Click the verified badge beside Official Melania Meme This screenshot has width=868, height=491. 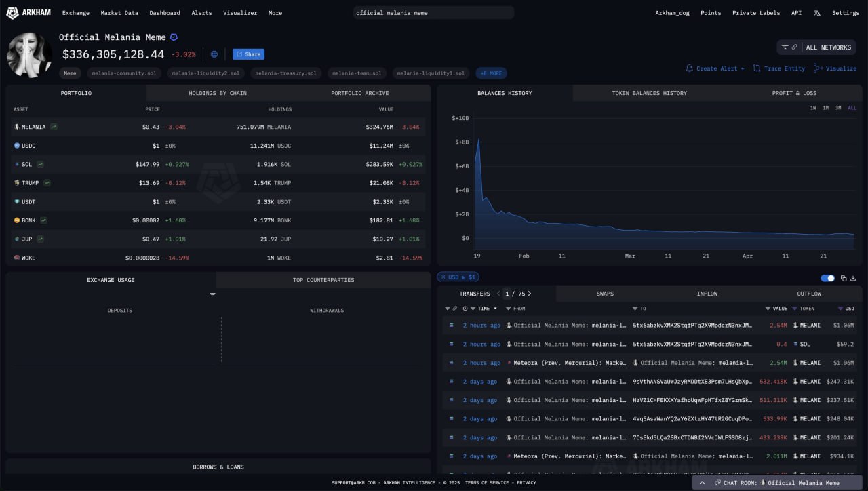coord(174,37)
